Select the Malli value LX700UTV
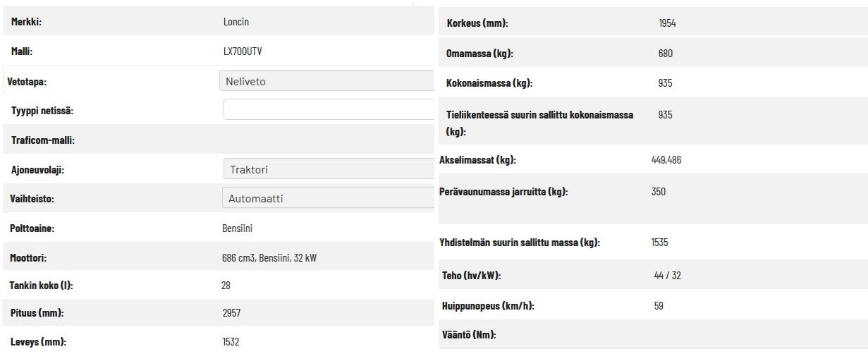The image size is (868, 361). click(243, 51)
